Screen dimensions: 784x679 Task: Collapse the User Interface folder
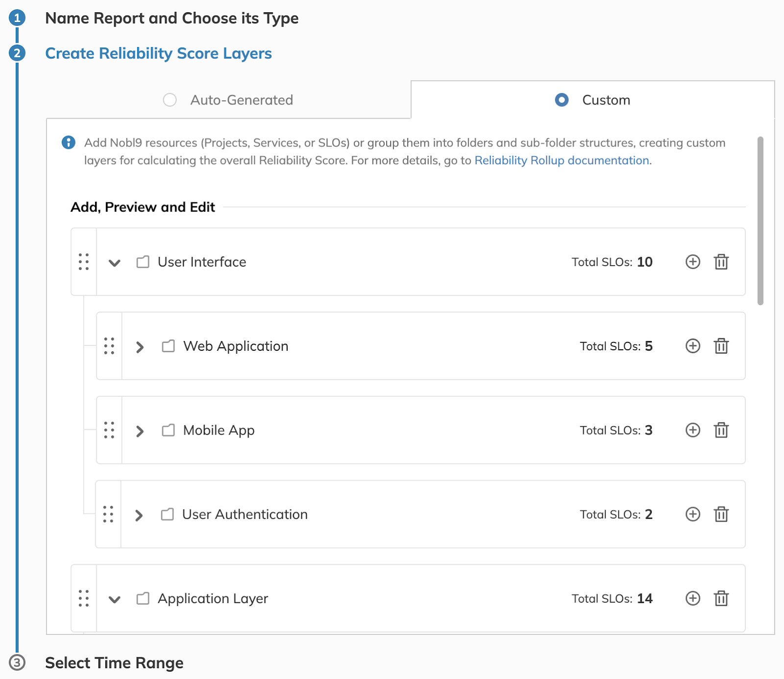click(x=115, y=263)
